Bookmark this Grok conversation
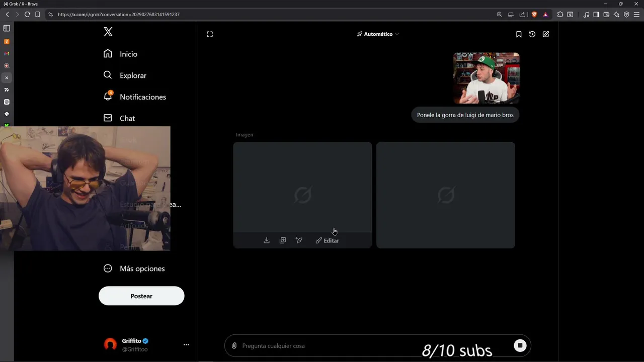 pyautogui.click(x=519, y=34)
